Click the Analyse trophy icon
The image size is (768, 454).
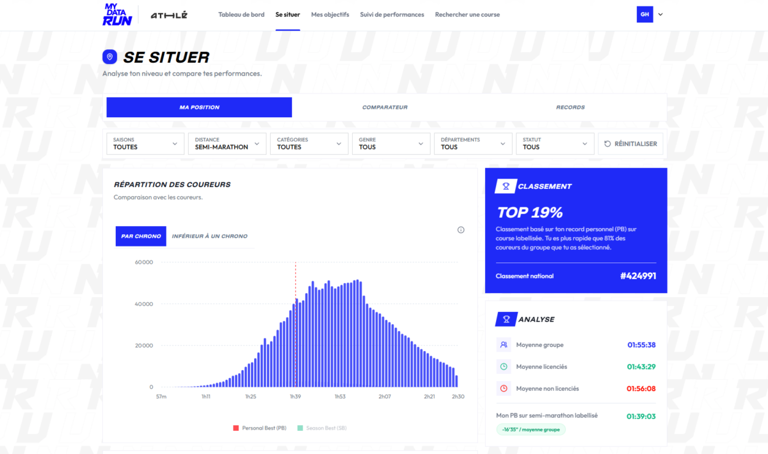tap(506, 319)
